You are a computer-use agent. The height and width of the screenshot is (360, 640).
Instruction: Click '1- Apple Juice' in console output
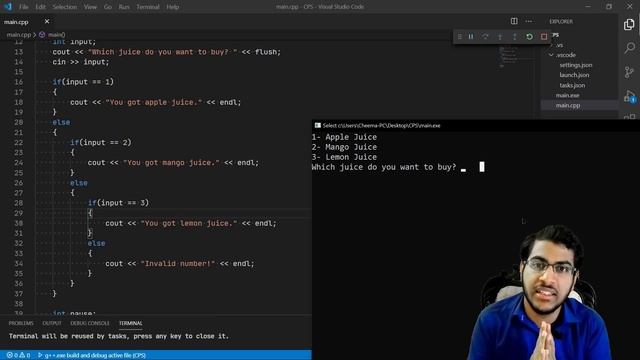tap(344, 137)
